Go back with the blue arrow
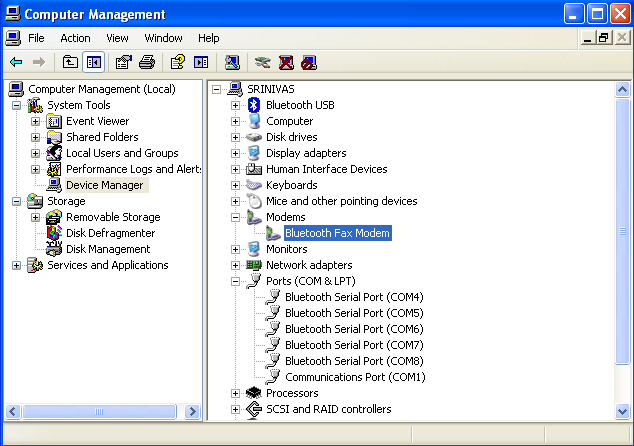 click(x=16, y=62)
